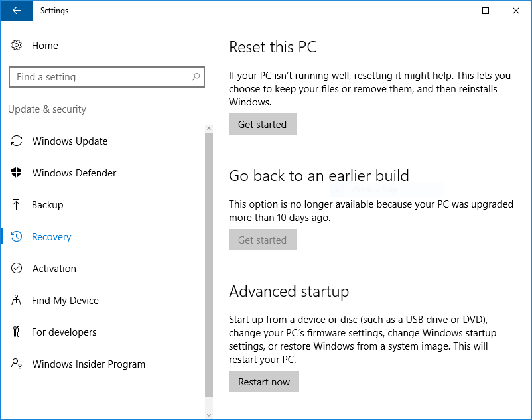Click the Recovery history icon

pyautogui.click(x=17, y=237)
